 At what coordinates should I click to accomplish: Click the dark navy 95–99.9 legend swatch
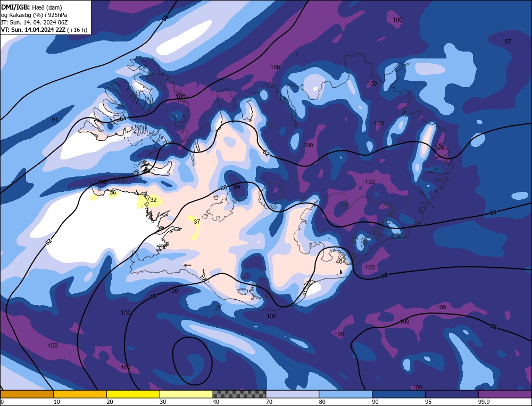tap(452, 394)
